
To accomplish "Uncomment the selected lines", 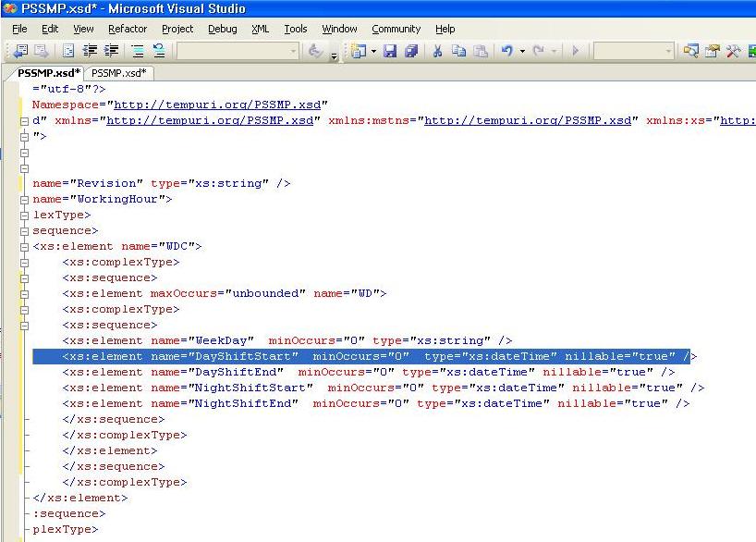I will pos(159,50).
